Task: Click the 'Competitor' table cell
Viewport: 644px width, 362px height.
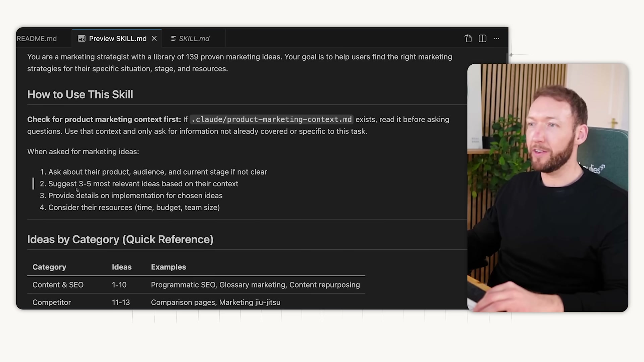Action: pyautogui.click(x=52, y=302)
